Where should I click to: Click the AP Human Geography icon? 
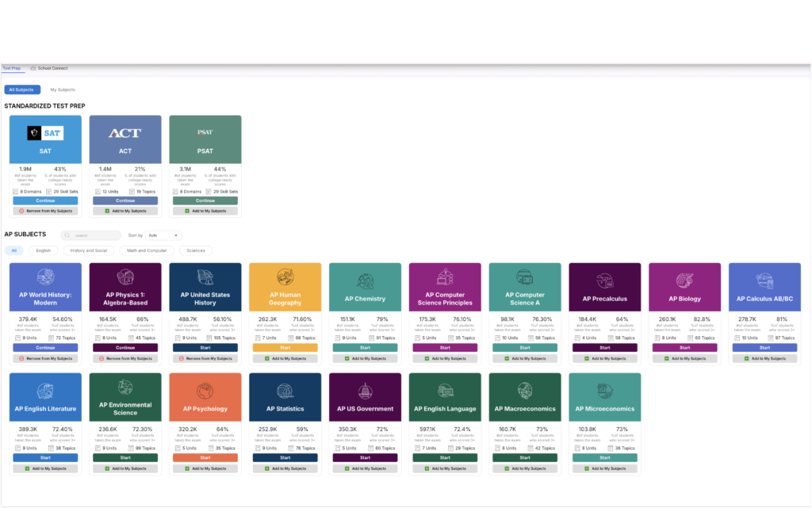[285, 277]
